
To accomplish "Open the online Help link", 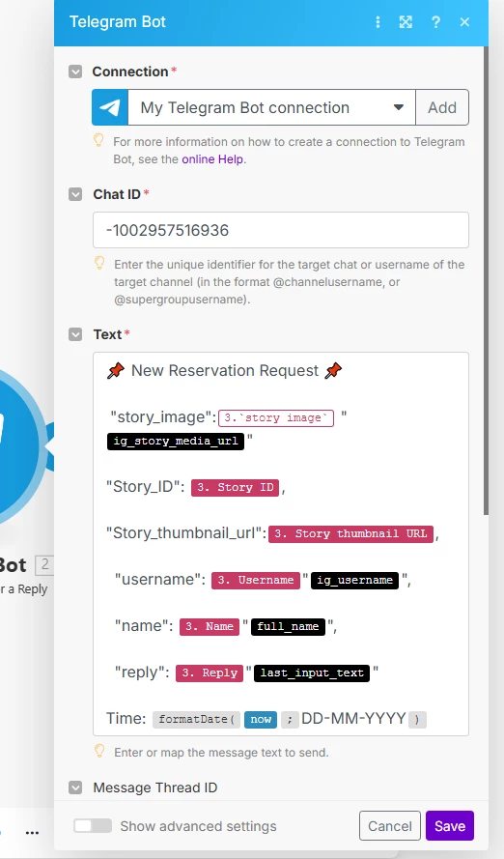I will tap(212, 159).
